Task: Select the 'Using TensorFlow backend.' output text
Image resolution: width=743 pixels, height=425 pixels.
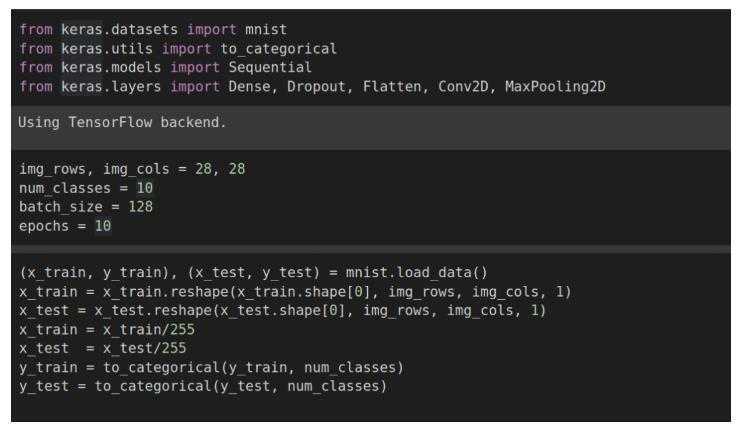Action: pos(122,122)
